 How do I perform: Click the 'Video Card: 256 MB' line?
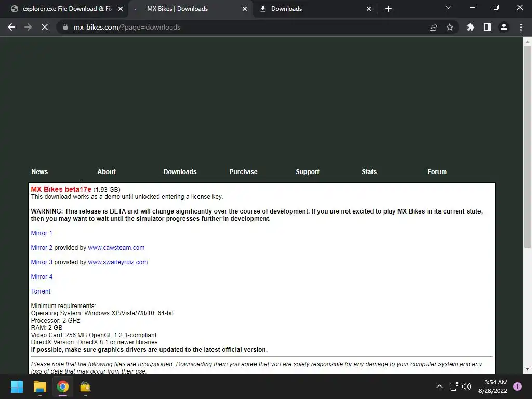click(x=94, y=335)
